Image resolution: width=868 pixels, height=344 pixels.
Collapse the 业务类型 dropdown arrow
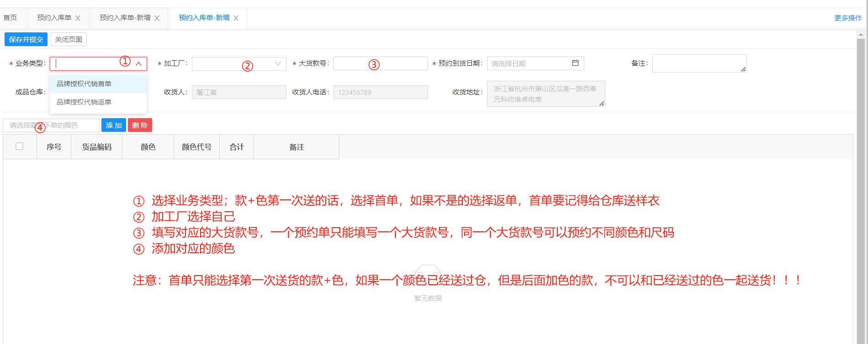[139, 64]
